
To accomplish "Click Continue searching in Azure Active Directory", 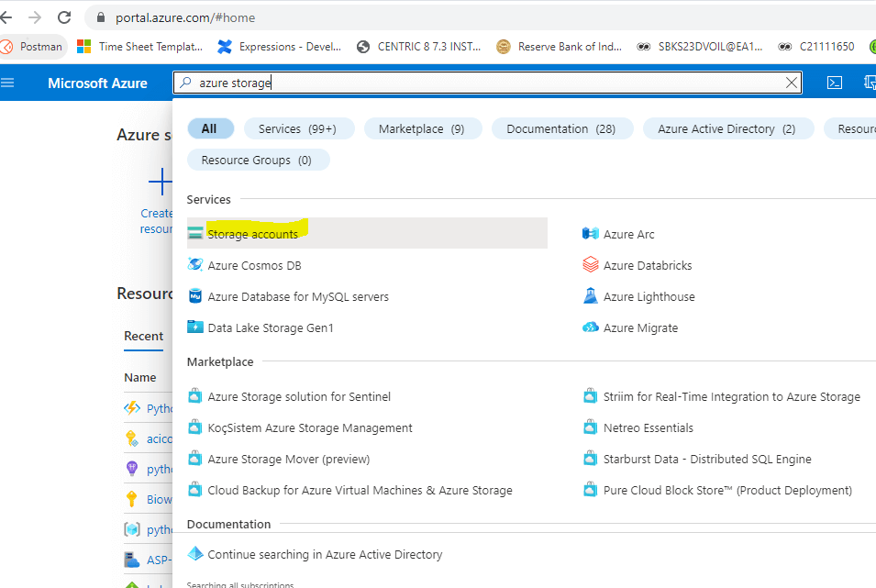I will click(x=324, y=554).
